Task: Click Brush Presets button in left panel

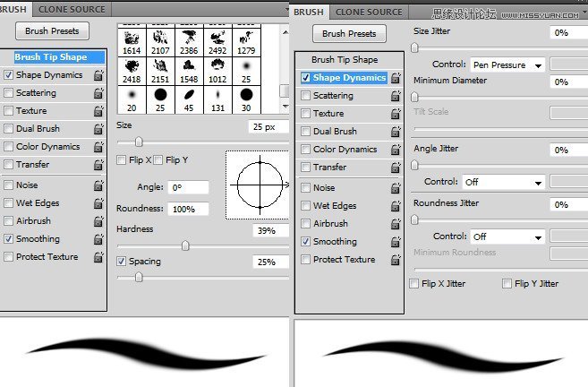Action: tap(54, 32)
